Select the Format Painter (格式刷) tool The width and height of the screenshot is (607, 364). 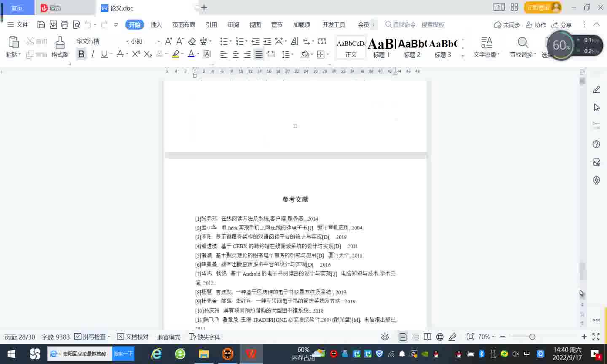(60, 47)
